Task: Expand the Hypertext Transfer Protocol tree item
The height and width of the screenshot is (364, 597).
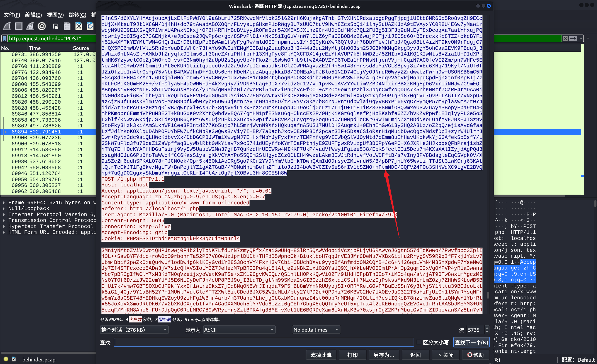Action: point(4,226)
